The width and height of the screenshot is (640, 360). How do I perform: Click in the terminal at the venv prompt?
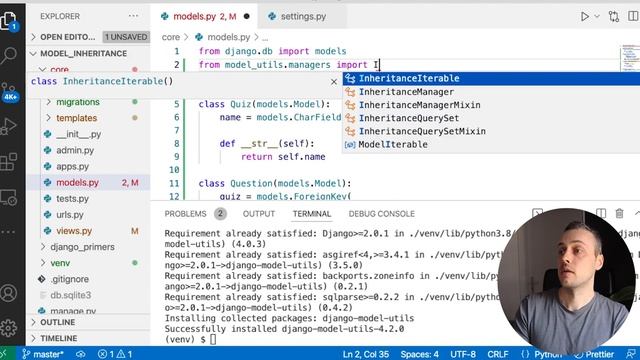point(213,339)
